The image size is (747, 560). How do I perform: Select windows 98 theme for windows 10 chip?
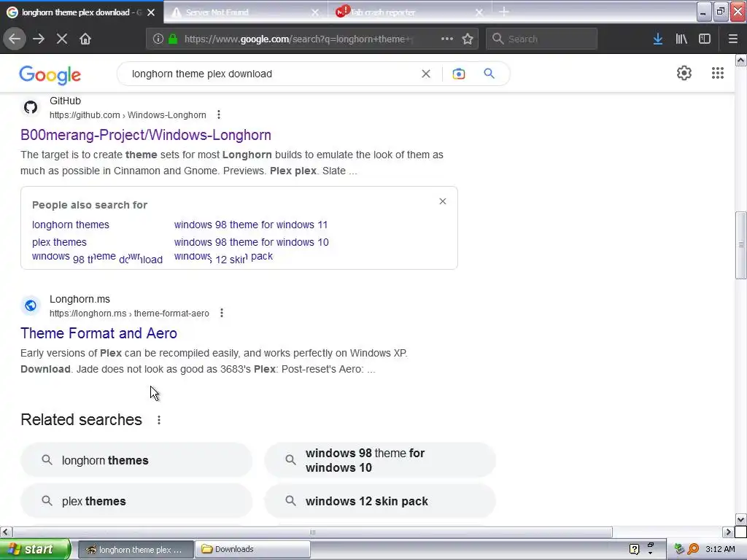(380, 460)
